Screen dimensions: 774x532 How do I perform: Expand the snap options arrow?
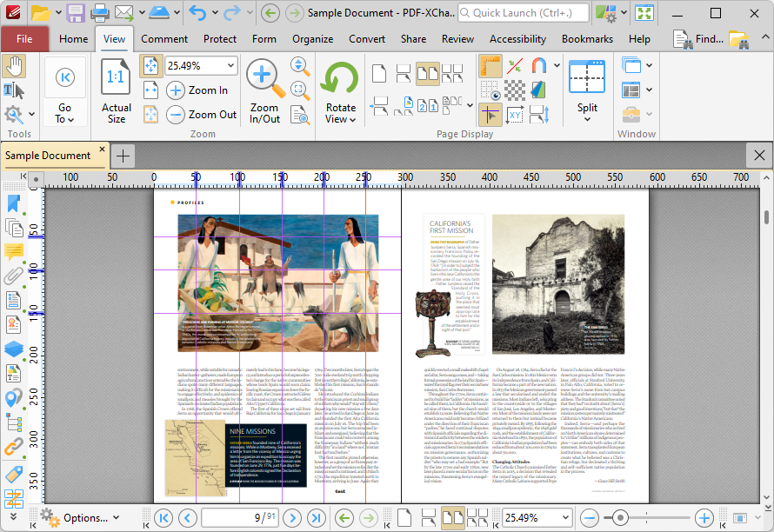(557, 66)
